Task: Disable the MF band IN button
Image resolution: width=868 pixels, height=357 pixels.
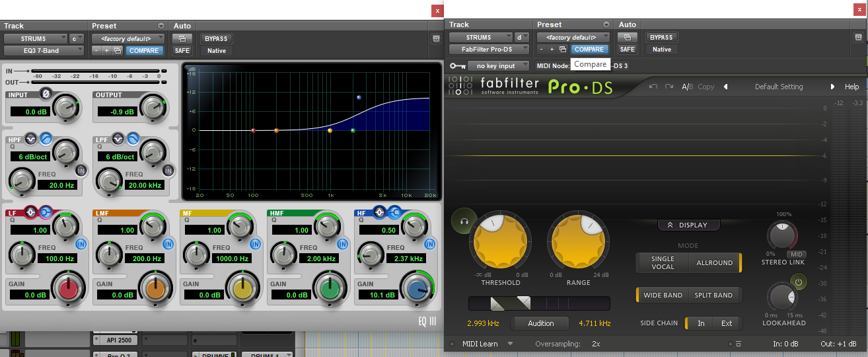Action: (255, 244)
